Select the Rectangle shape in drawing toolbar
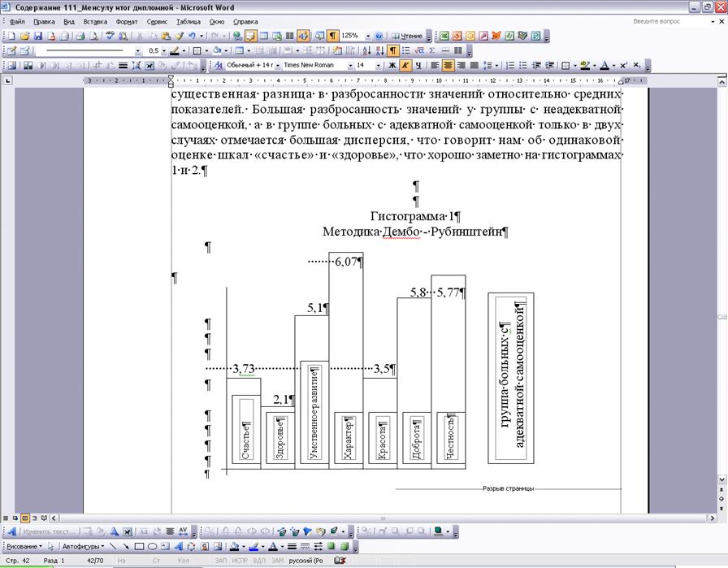728x568 pixels. [140, 547]
